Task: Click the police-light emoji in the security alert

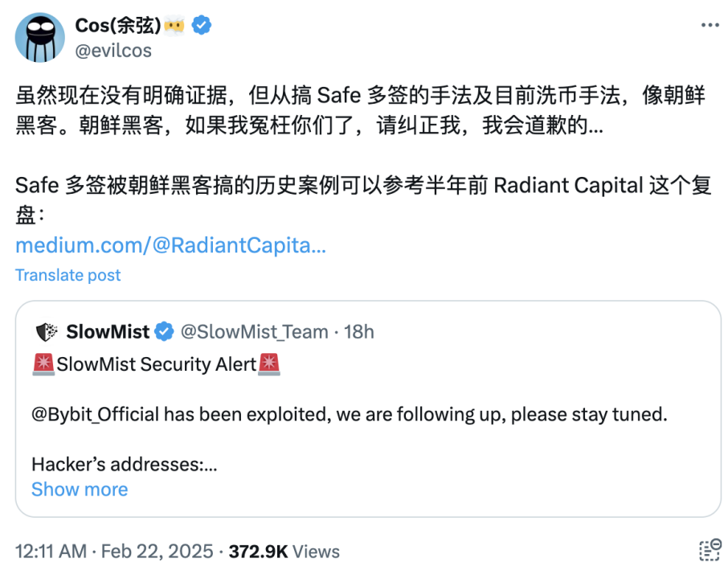Action: (42, 364)
